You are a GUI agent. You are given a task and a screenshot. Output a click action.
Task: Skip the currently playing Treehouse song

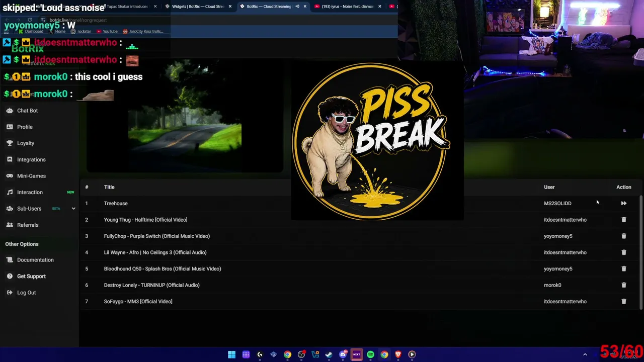623,203
